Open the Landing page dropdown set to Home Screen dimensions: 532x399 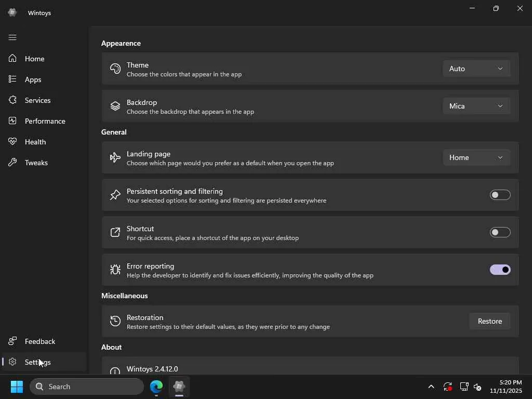[476, 157]
